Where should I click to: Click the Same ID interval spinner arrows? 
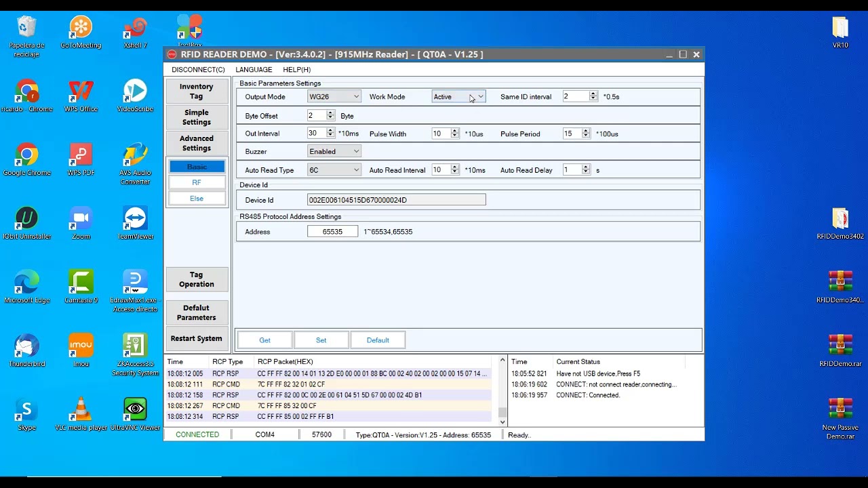[593, 96]
